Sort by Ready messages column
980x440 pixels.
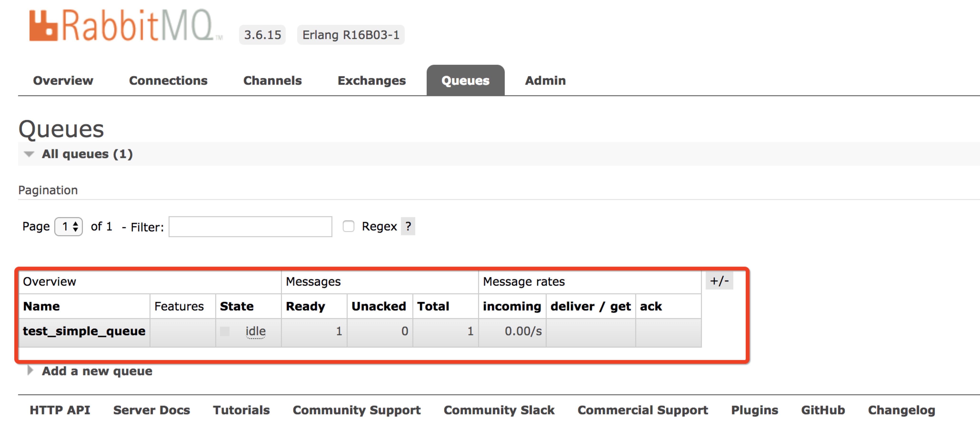click(305, 306)
